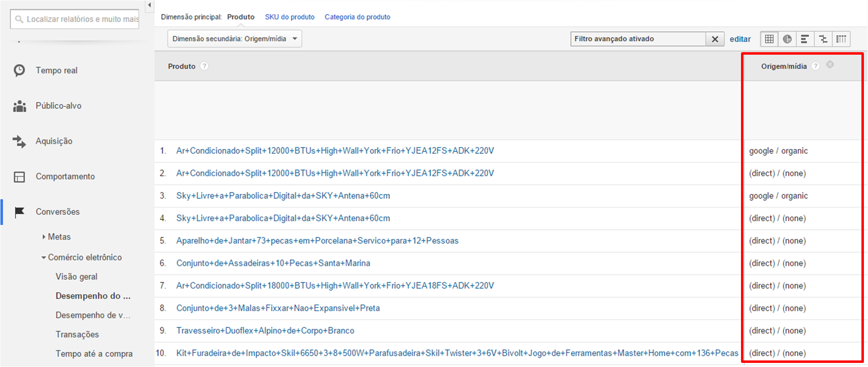The width and height of the screenshot is (868, 367).
Task: Select SKU do produto dimension
Action: pyautogui.click(x=289, y=17)
